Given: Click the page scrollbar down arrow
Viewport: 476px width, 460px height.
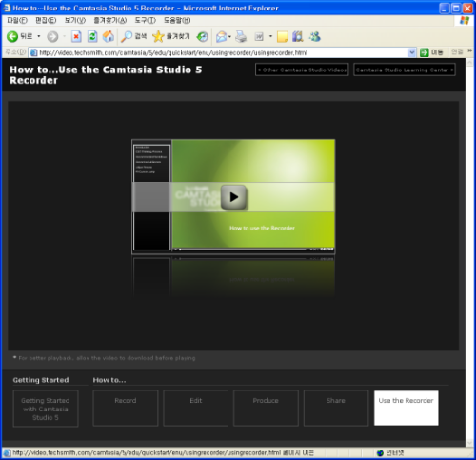Looking at the screenshot, I should pos(469,442).
